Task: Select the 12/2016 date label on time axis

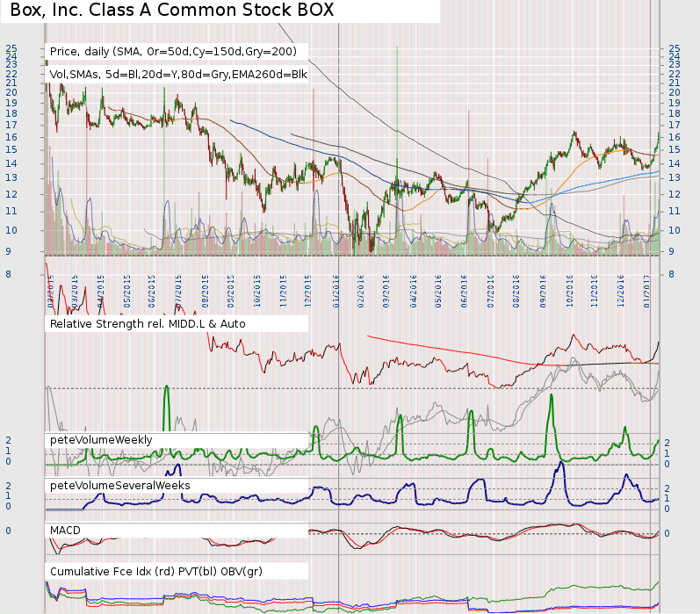Action: pyautogui.click(x=621, y=291)
